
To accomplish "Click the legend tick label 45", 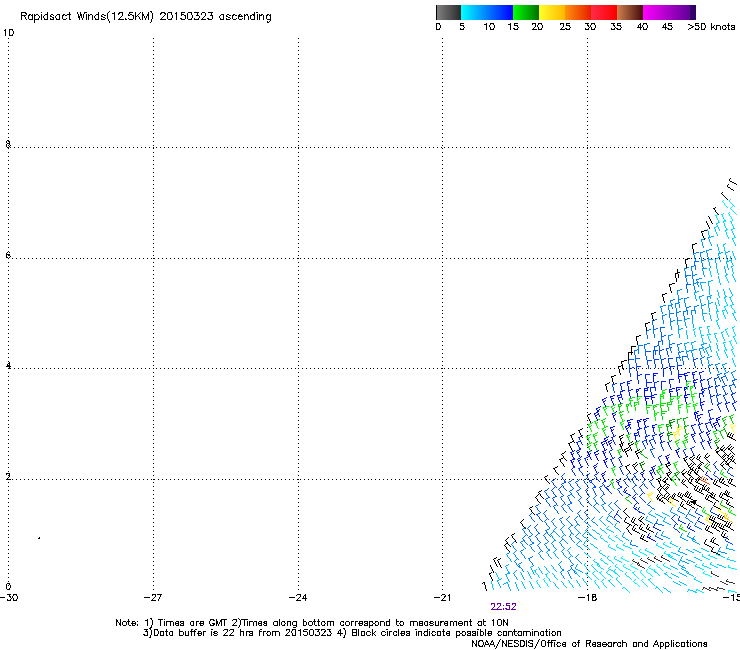I will pyautogui.click(x=667, y=27).
